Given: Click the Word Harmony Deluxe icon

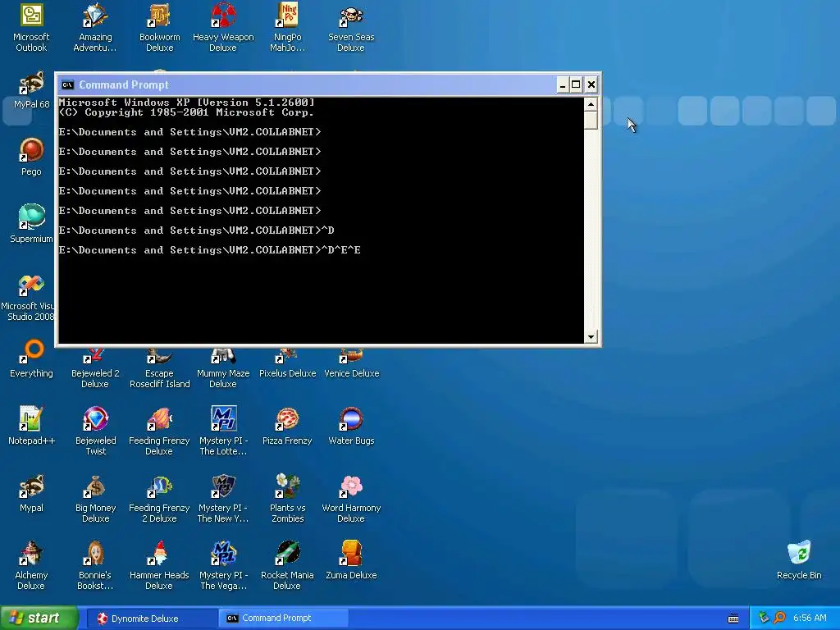Looking at the screenshot, I should [x=351, y=499].
